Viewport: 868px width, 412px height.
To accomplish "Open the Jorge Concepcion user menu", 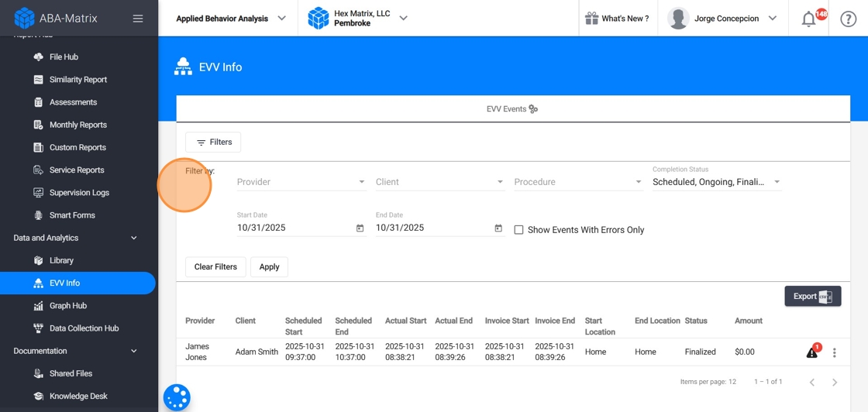I will (x=723, y=19).
